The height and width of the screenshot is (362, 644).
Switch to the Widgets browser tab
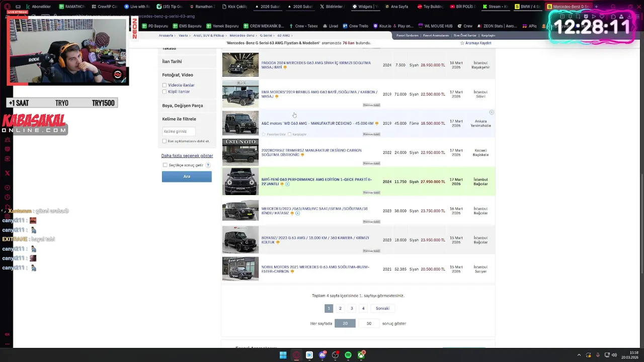pyautogui.click(x=365, y=7)
